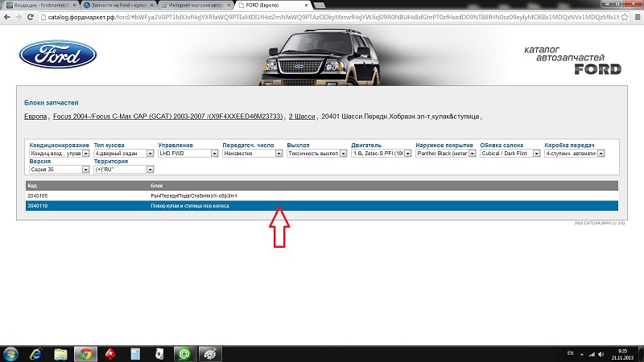644x362 pixels.
Task: Bookmark page with the star icon
Action: (625, 17)
